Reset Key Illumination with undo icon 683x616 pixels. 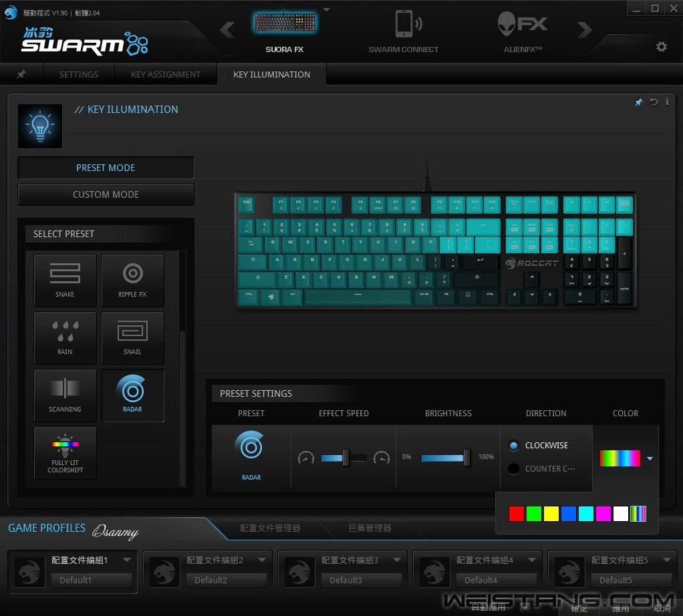point(654,102)
